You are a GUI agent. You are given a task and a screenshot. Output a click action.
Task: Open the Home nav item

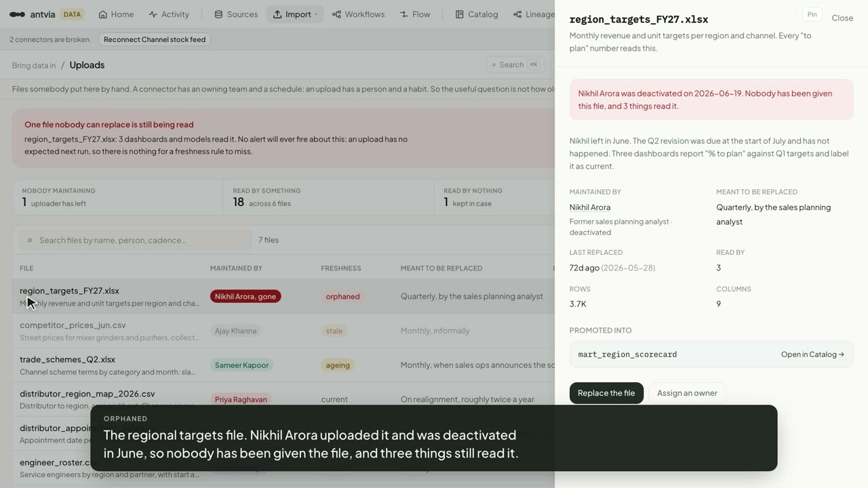click(x=116, y=14)
